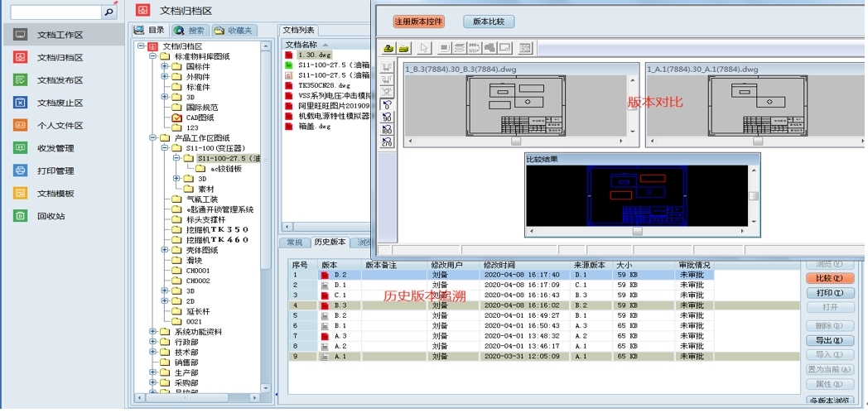Expand the 行政部 folder
This screenshot has height=413, width=868.
pyautogui.click(x=152, y=342)
